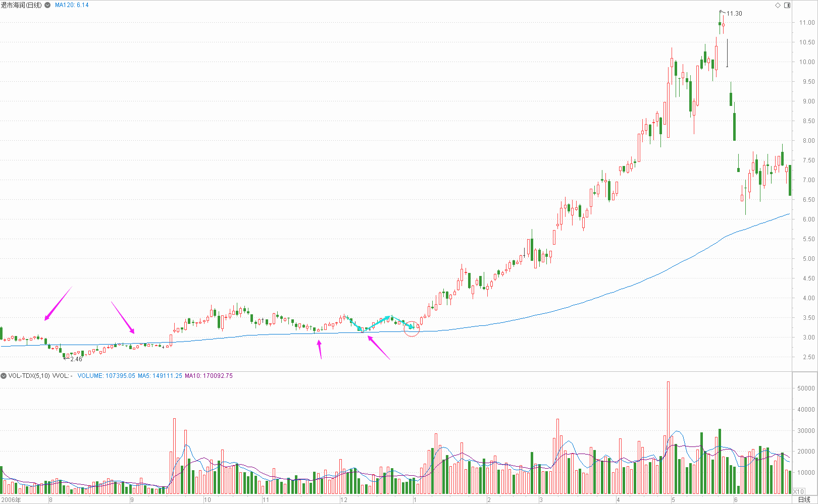Click the 2006年 label on time axis

pos(11,500)
